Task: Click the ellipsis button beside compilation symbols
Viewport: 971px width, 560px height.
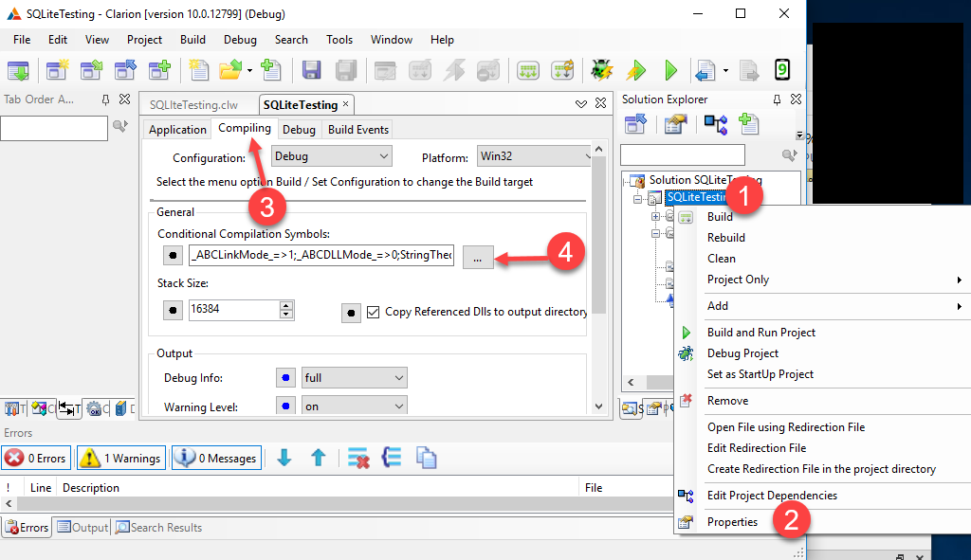Action: coord(478,256)
